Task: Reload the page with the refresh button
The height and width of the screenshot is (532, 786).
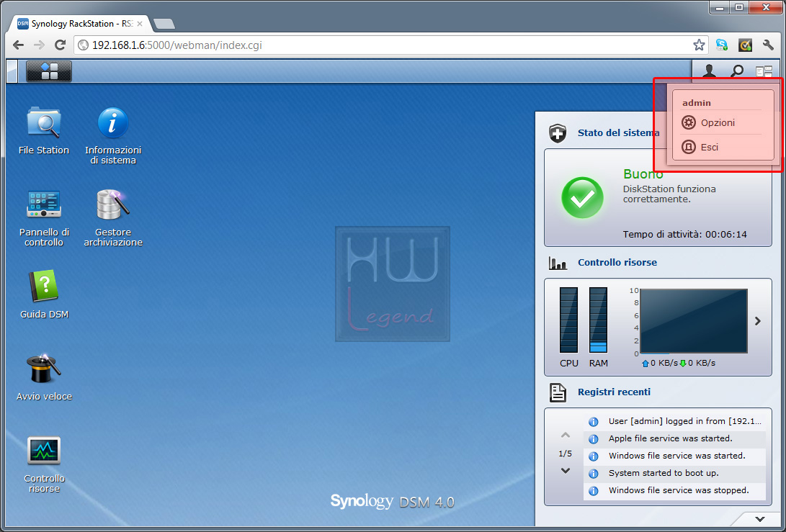Action: (60, 45)
